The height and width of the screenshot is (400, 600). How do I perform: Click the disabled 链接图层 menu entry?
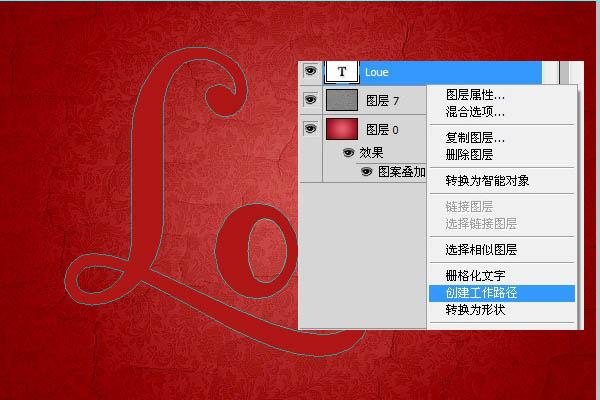click(469, 207)
